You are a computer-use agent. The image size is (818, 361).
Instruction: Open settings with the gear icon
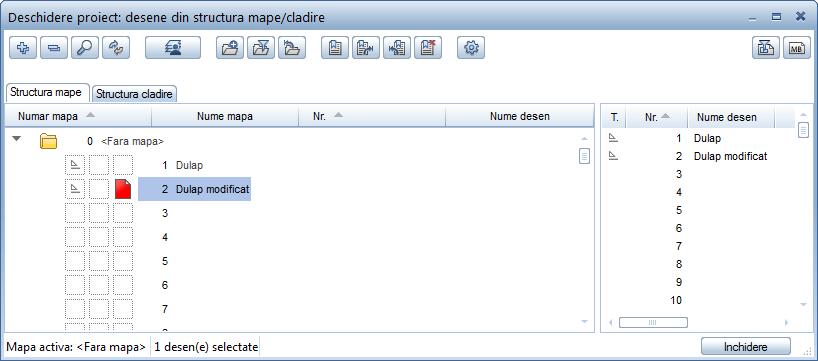pyautogui.click(x=471, y=48)
